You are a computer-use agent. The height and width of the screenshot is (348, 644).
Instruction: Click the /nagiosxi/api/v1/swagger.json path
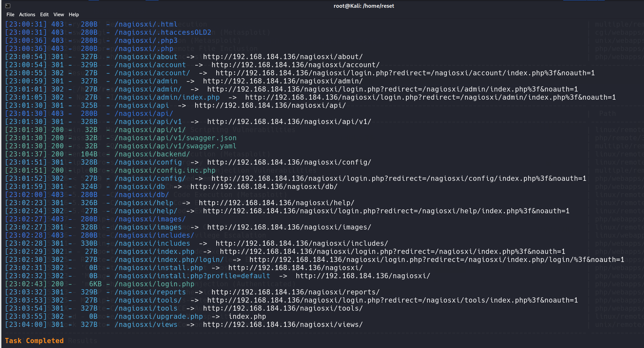pos(175,138)
